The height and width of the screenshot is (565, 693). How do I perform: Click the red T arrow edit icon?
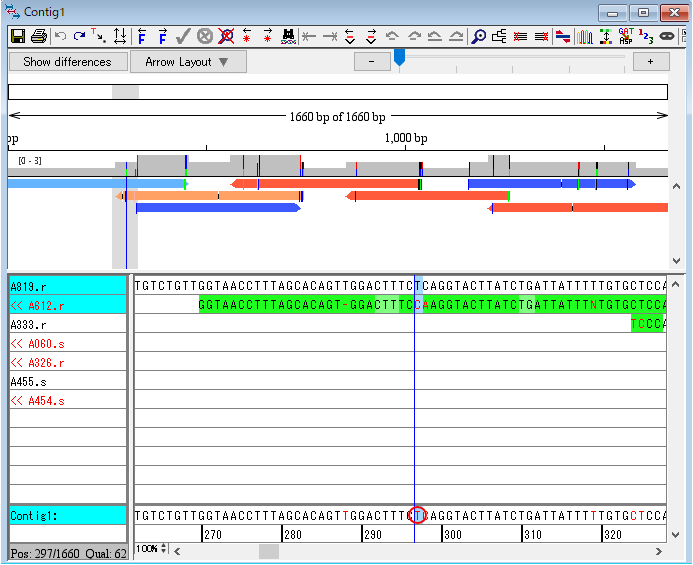(x=99, y=36)
